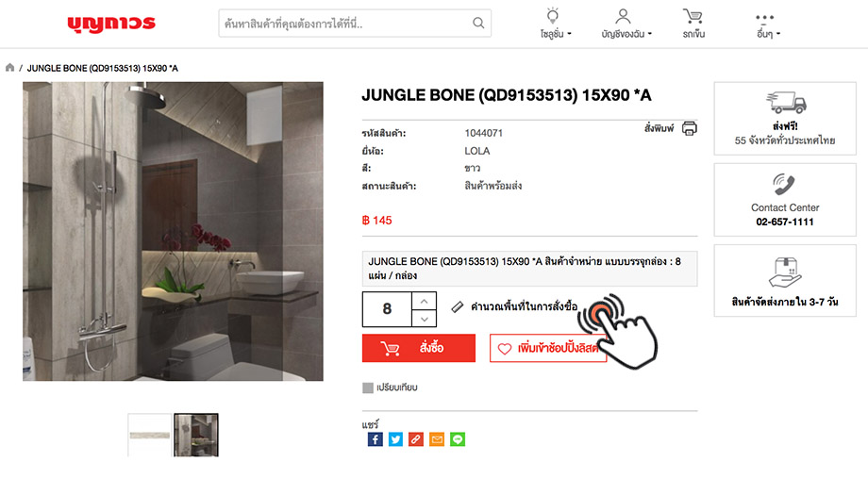Select the tile plank thumbnail image

click(150, 435)
